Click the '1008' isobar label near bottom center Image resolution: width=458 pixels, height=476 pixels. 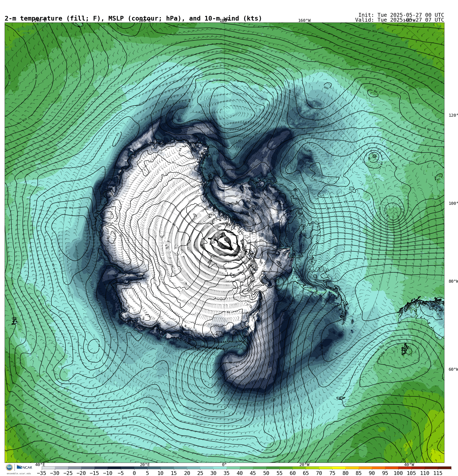(174, 453)
